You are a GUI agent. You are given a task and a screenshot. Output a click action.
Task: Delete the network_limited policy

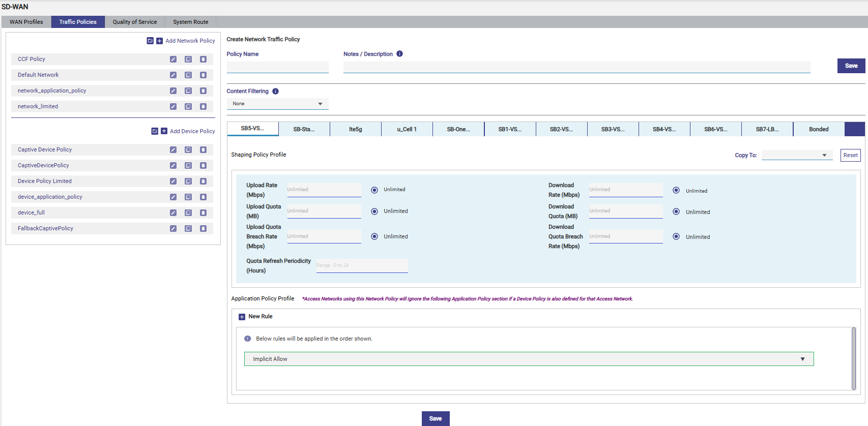tap(203, 106)
